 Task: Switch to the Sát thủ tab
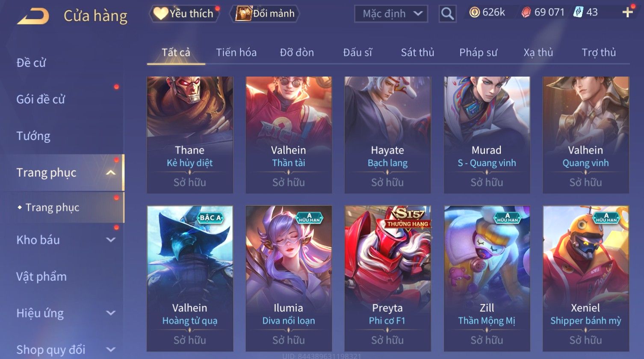click(x=417, y=52)
